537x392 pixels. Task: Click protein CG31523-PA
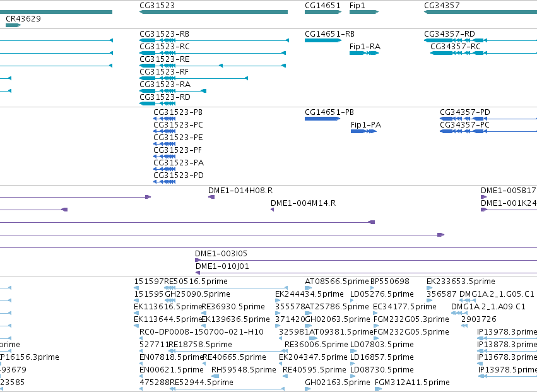click(179, 163)
